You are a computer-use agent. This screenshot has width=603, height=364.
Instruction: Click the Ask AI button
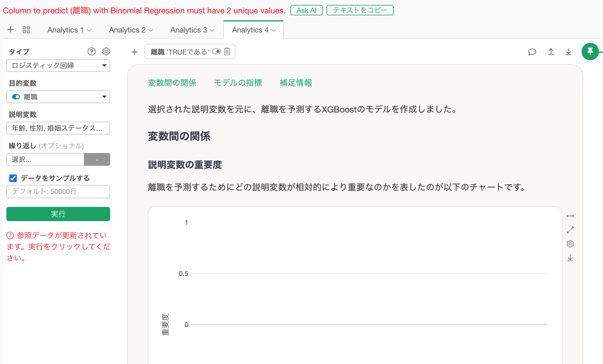pyautogui.click(x=306, y=10)
